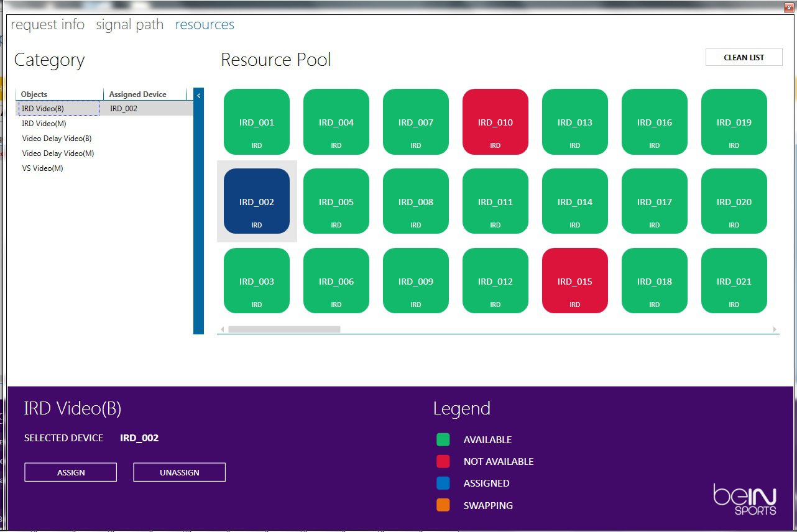The image size is (797, 532).
Task: Click the CLEAN LIST button
Action: [x=744, y=57]
